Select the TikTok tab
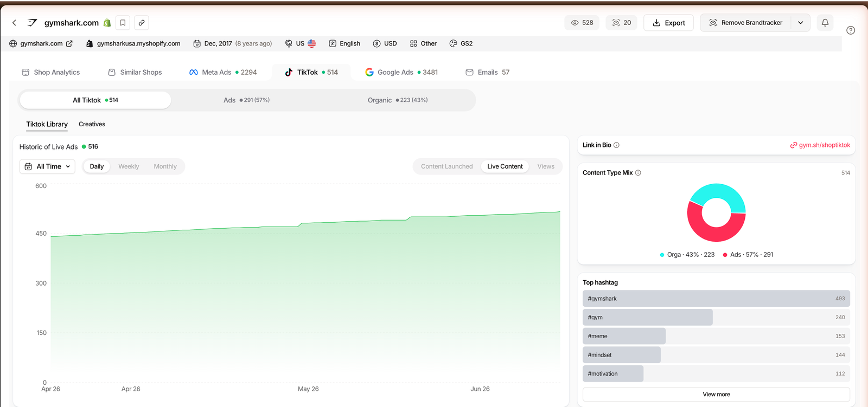Screen dimensions: 868x407 [311, 72]
